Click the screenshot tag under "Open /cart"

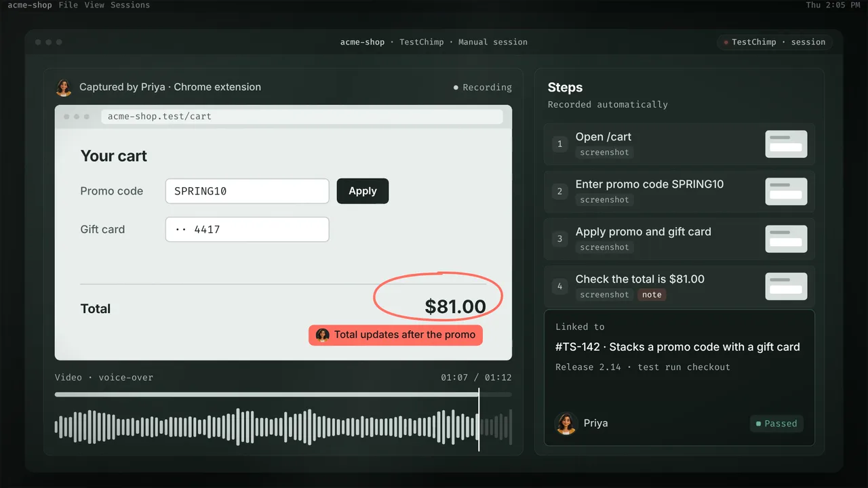[604, 152]
